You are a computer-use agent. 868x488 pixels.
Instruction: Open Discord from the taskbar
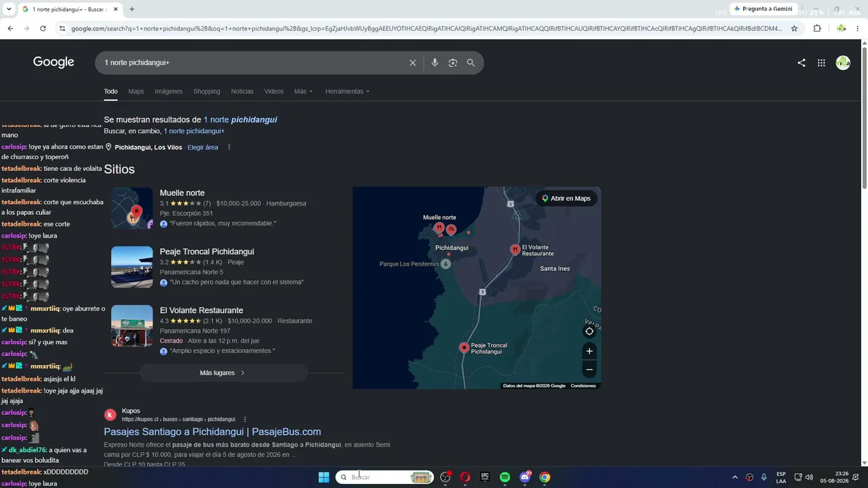coord(525,477)
